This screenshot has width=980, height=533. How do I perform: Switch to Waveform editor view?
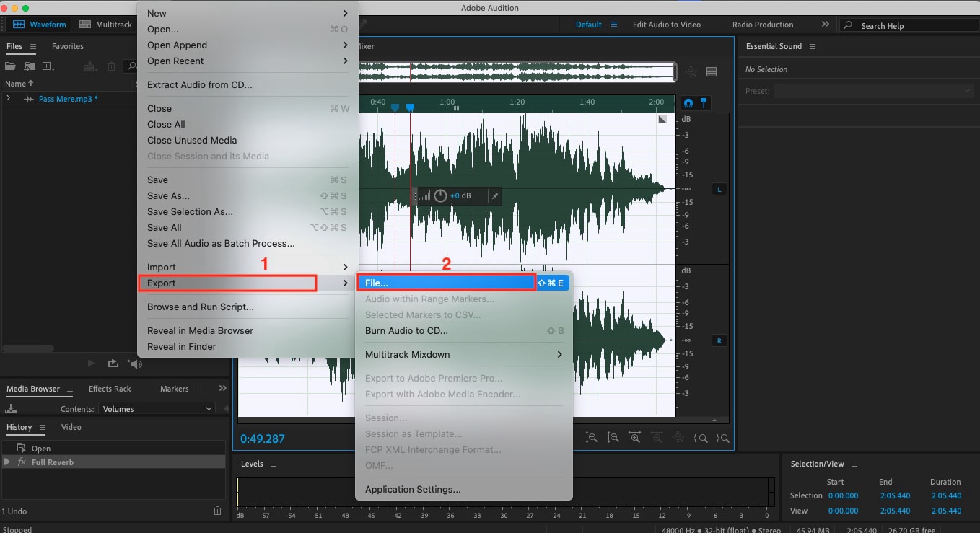click(40, 25)
